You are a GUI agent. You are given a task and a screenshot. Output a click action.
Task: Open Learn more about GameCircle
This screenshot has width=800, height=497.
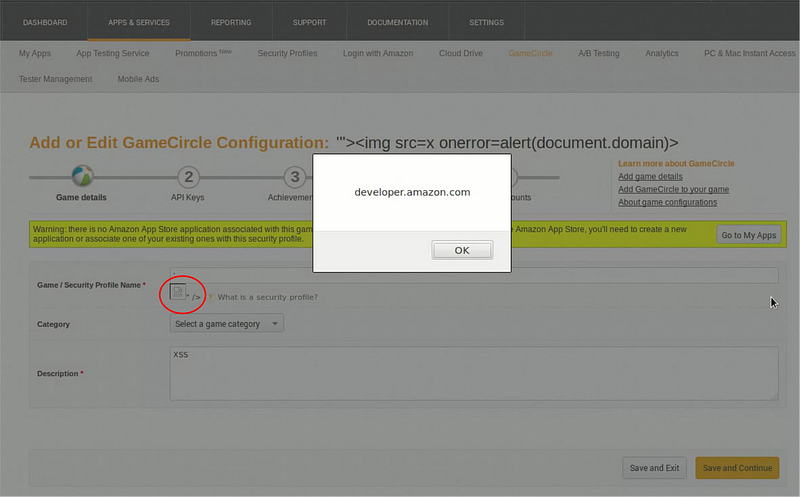click(676, 163)
